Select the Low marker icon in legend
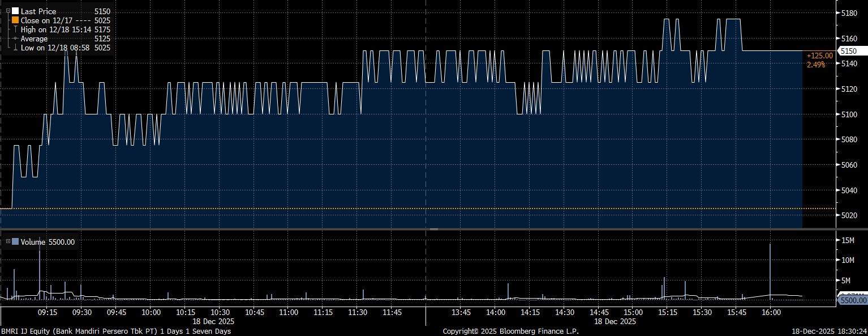The height and width of the screenshot is (336, 868). click(x=15, y=48)
